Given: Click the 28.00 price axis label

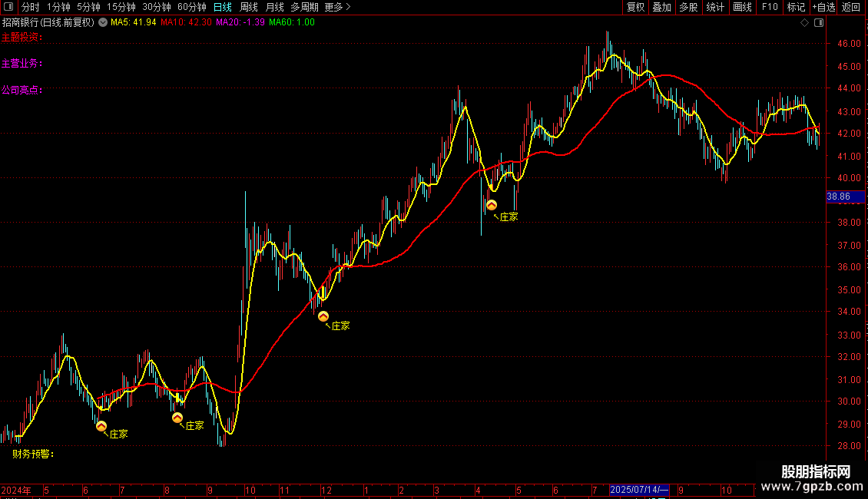Looking at the screenshot, I should pyautogui.click(x=849, y=445).
